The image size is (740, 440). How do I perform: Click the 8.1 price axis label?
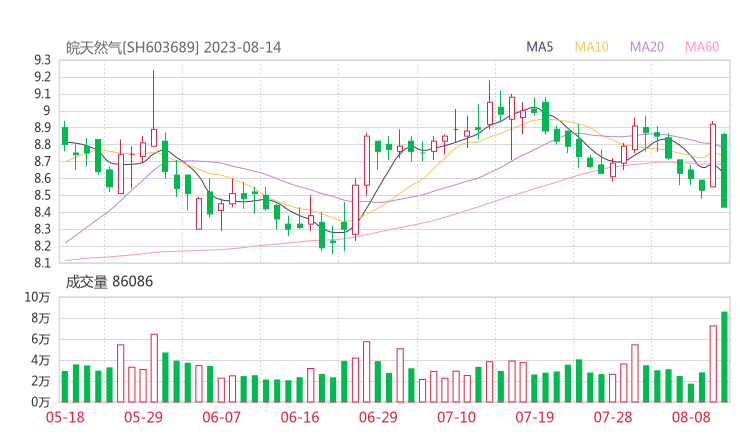[x=42, y=263]
